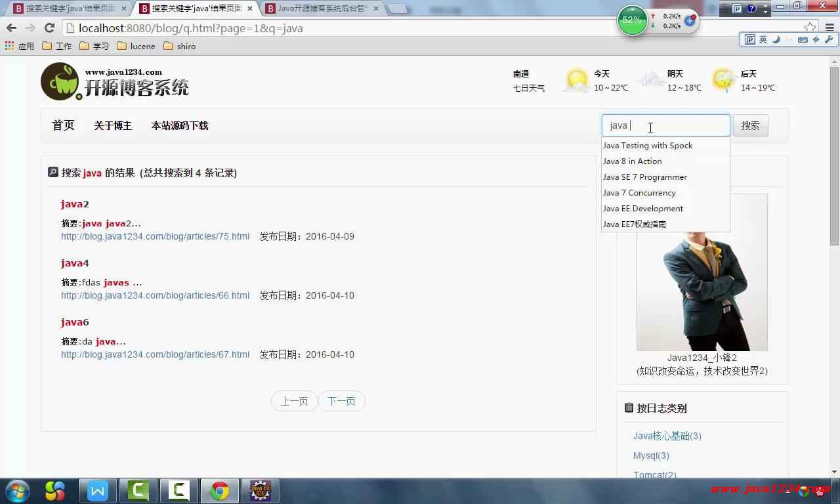840x504 pixels.
Task: Open the Java EE IDE taskbar icon
Action: point(261,491)
